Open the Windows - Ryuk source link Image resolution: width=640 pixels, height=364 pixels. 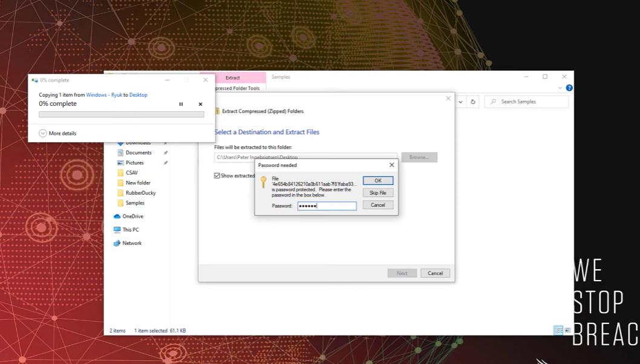tap(104, 95)
